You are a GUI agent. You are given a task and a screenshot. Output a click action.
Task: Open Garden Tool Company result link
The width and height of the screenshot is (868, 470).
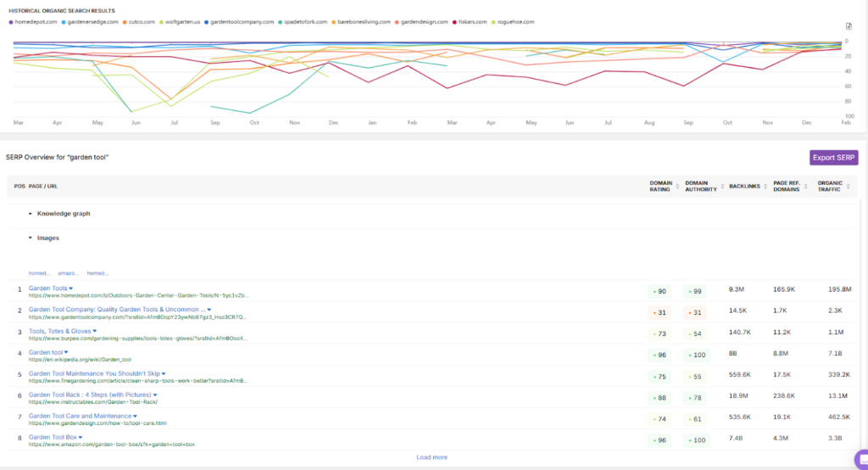coord(117,310)
